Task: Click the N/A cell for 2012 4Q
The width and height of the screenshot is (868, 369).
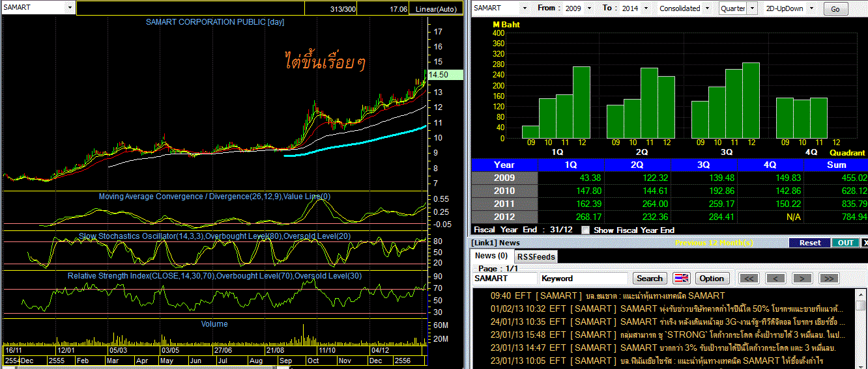Action: click(x=794, y=217)
